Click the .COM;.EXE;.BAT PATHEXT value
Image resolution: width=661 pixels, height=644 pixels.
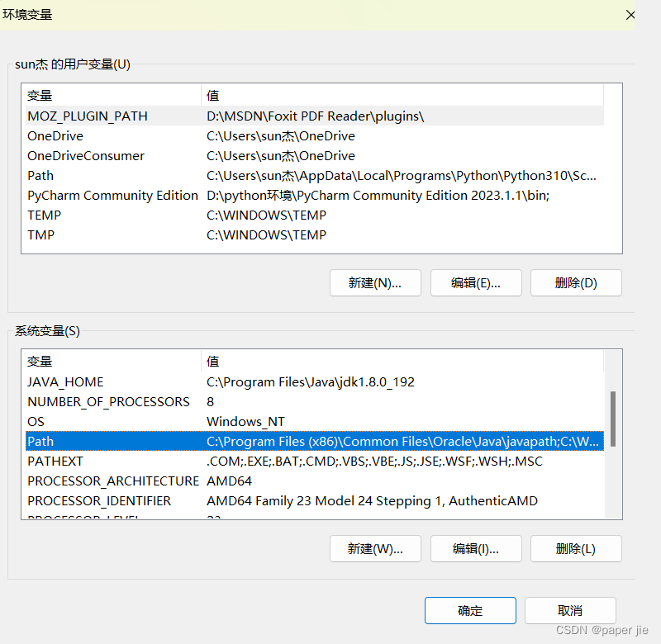coord(374,461)
